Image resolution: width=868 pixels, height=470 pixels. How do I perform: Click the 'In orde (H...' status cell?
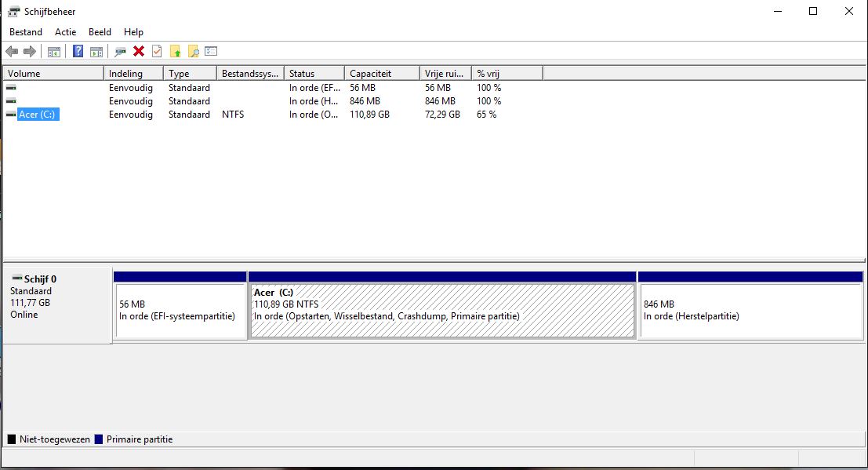pos(314,101)
